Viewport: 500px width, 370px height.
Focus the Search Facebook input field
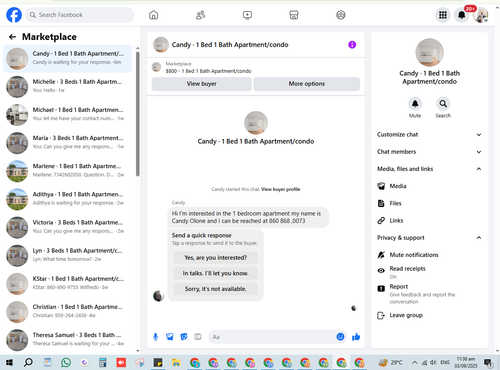(x=80, y=15)
